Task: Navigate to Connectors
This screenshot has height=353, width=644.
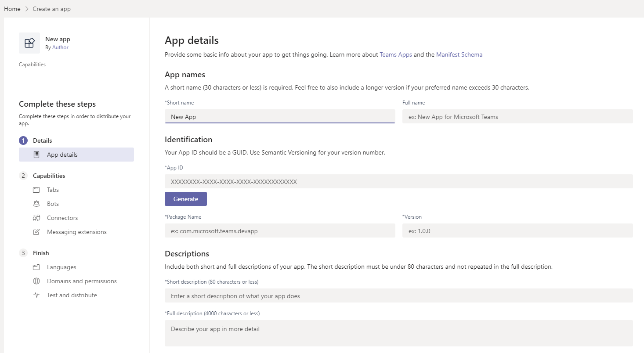Action: (62, 218)
